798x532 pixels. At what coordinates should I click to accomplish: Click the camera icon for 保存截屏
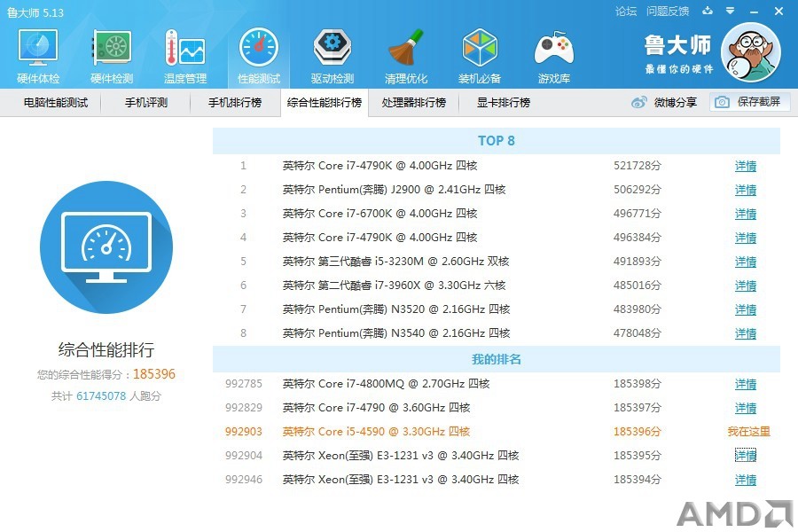(722, 102)
